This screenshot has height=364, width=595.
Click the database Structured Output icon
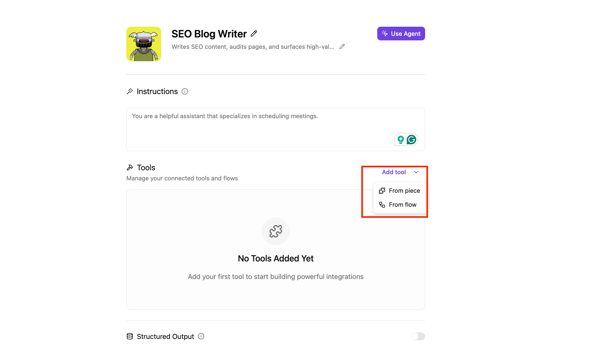click(x=130, y=336)
